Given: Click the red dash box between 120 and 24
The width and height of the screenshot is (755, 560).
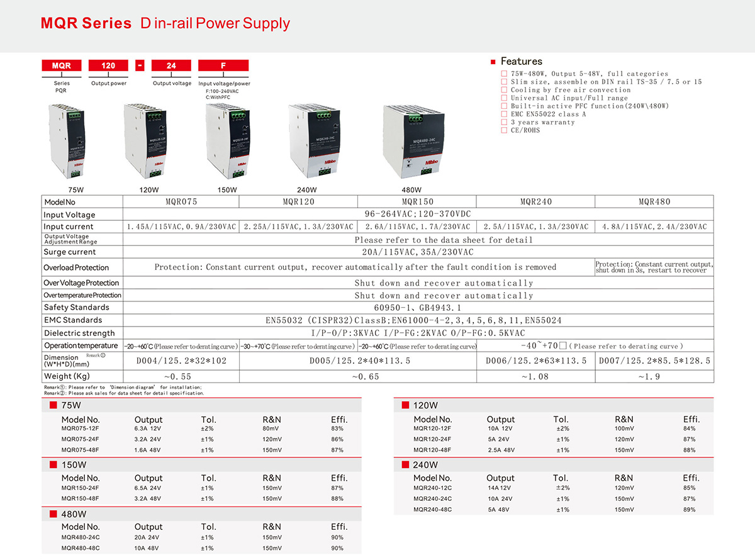Looking at the screenshot, I should pyautogui.click(x=140, y=65).
